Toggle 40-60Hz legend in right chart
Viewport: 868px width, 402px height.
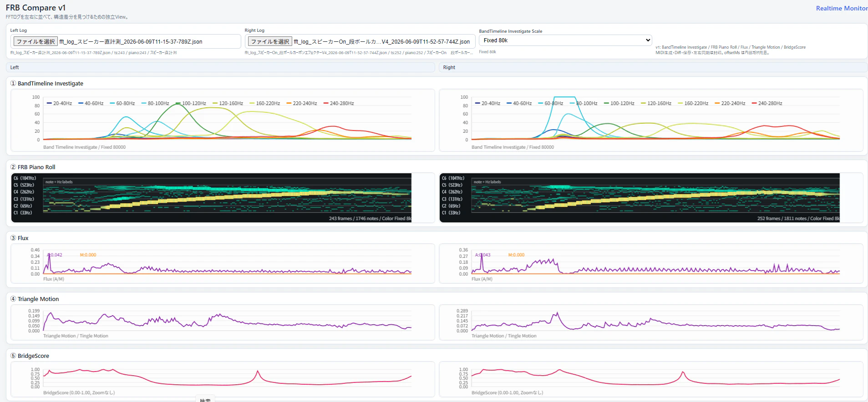tap(519, 103)
